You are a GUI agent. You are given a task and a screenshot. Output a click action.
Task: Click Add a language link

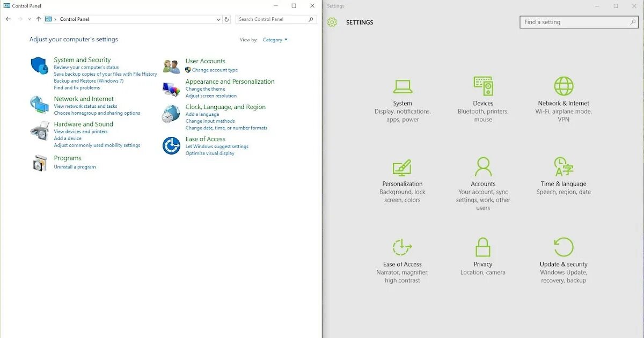(x=202, y=114)
